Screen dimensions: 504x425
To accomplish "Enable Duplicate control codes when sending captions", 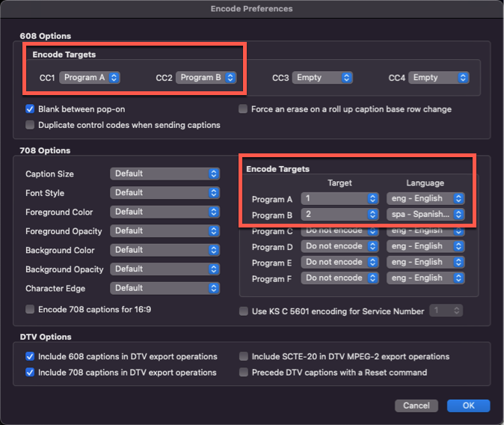I will (31, 125).
